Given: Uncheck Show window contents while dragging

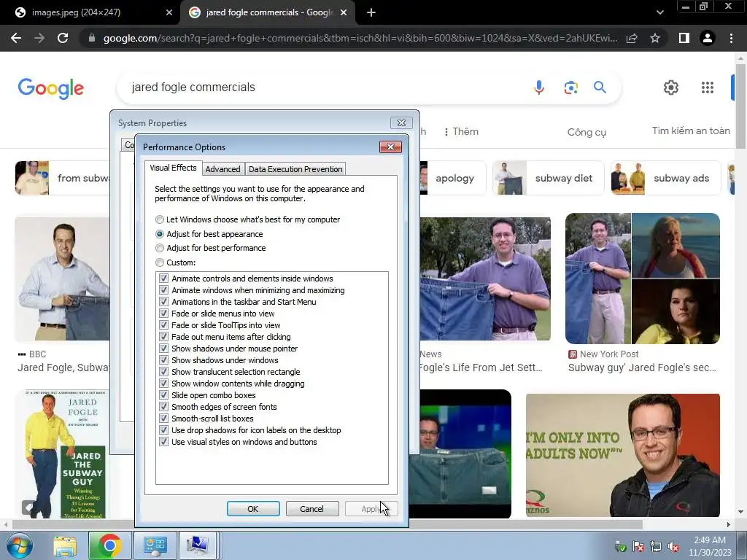Looking at the screenshot, I should (x=163, y=384).
